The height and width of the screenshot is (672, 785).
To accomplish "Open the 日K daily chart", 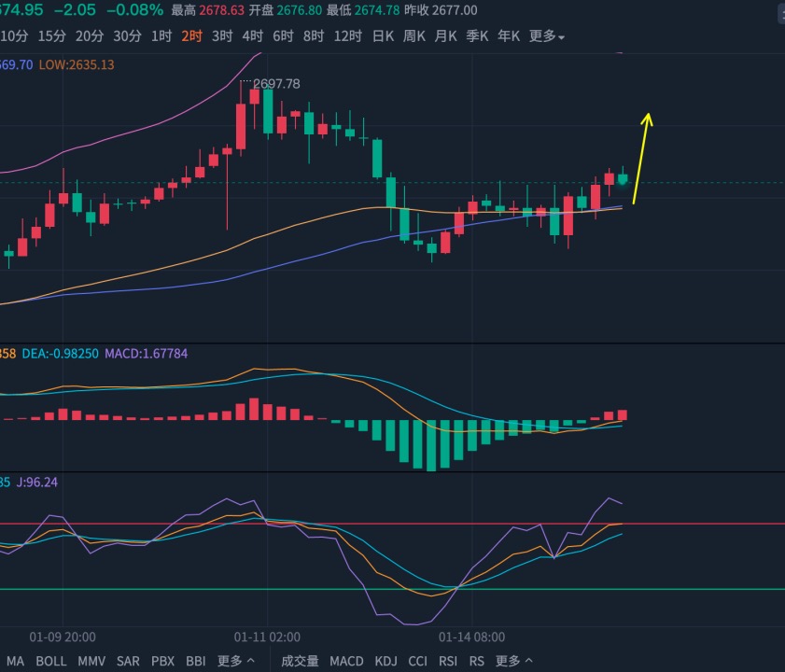I will pyautogui.click(x=383, y=36).
